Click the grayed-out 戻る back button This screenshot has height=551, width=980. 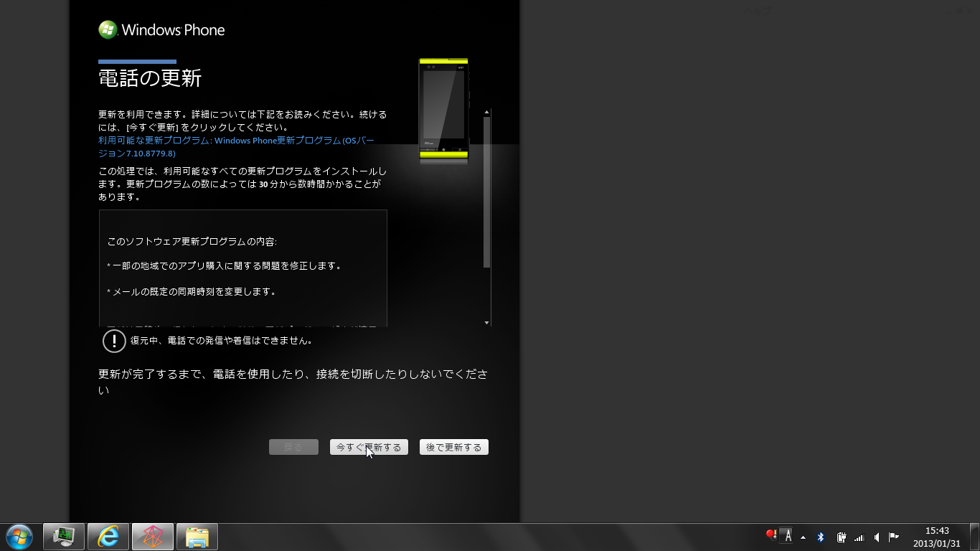[293, 447]
